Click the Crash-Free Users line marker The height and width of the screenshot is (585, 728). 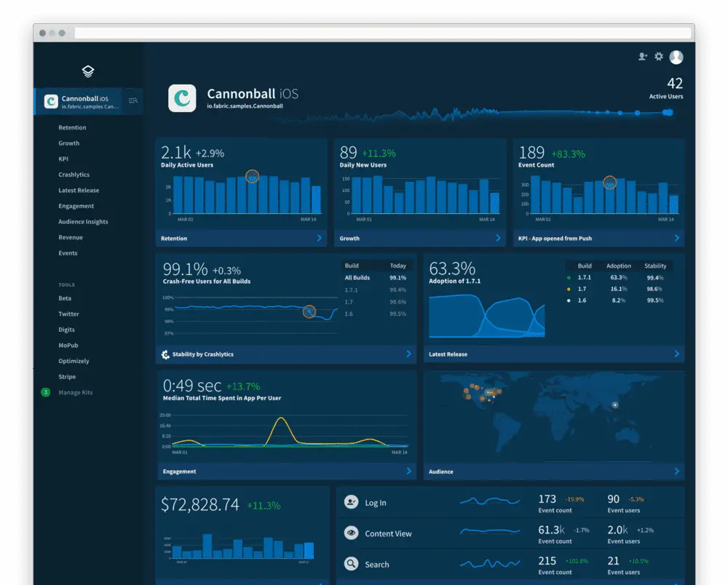click(x=309, y=311)
